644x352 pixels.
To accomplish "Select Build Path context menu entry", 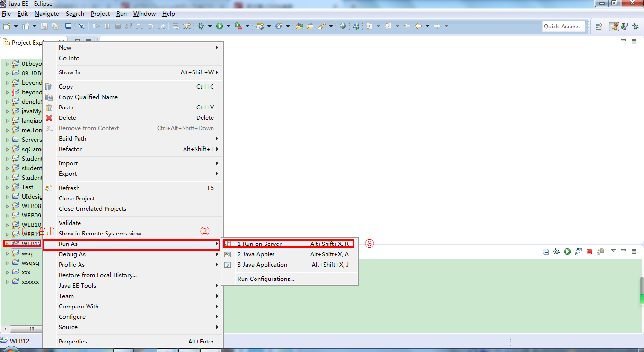I will click(132, 138).
